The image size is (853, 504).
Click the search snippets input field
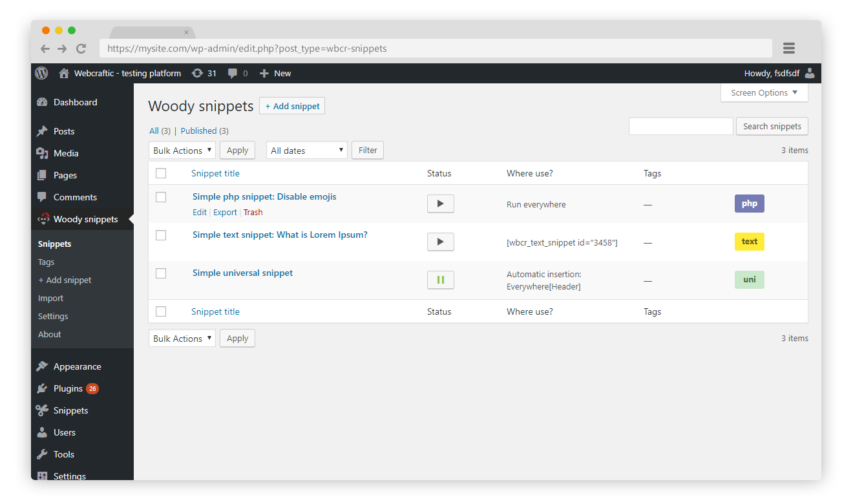pos(680,126)
